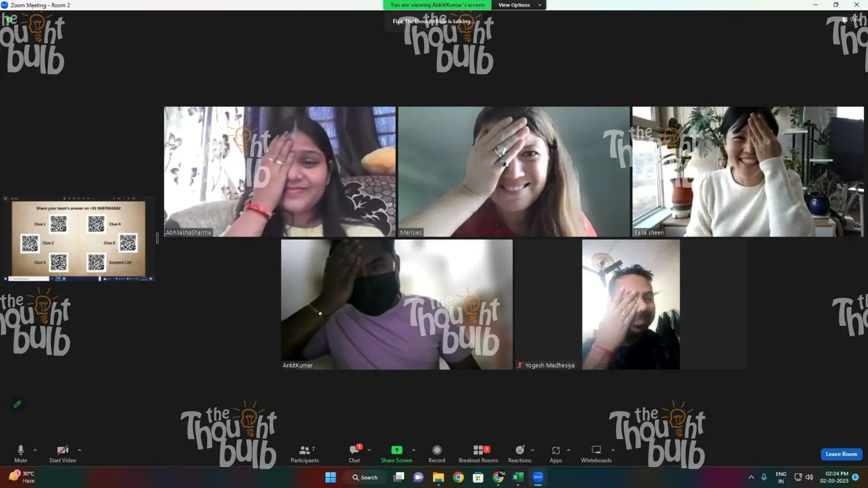Click the Zoom app icon in title bar
868x488 pixels.
5,5
